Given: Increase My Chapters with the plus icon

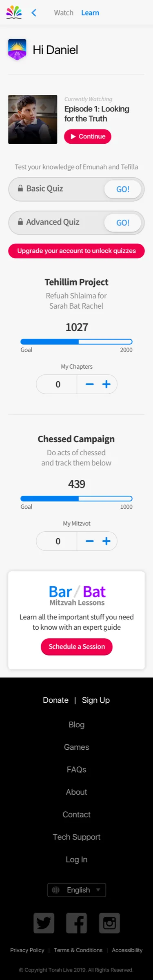Looking at the screenshot, I should [x=106, y=384].
